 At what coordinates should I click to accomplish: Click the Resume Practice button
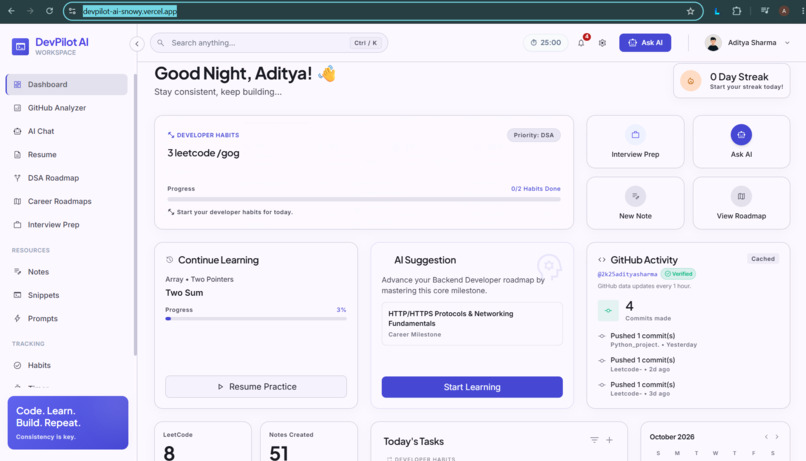pos(256,386)
